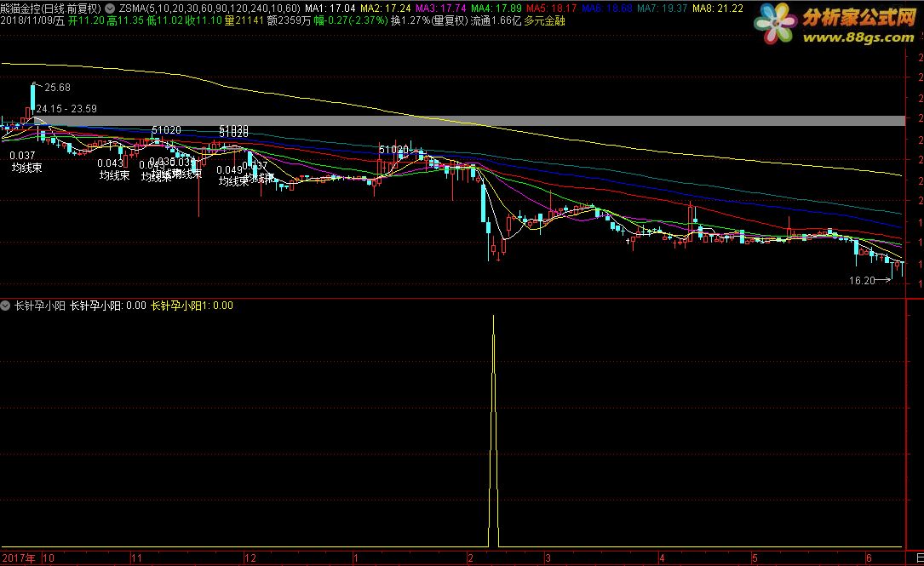Click the 长针孕小阳 indicator name in sub-panel

point(39,305)
